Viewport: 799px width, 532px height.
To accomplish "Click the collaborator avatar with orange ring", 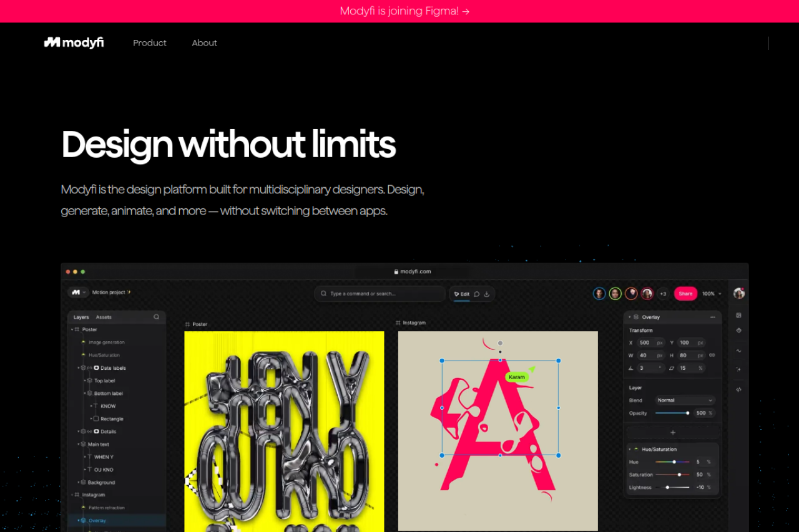I will 631,294.
